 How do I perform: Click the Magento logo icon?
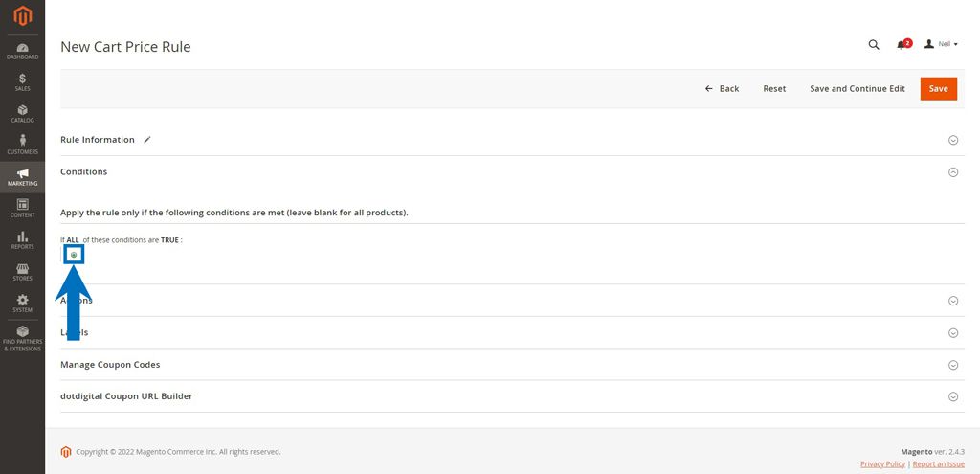tap(23, 17)
